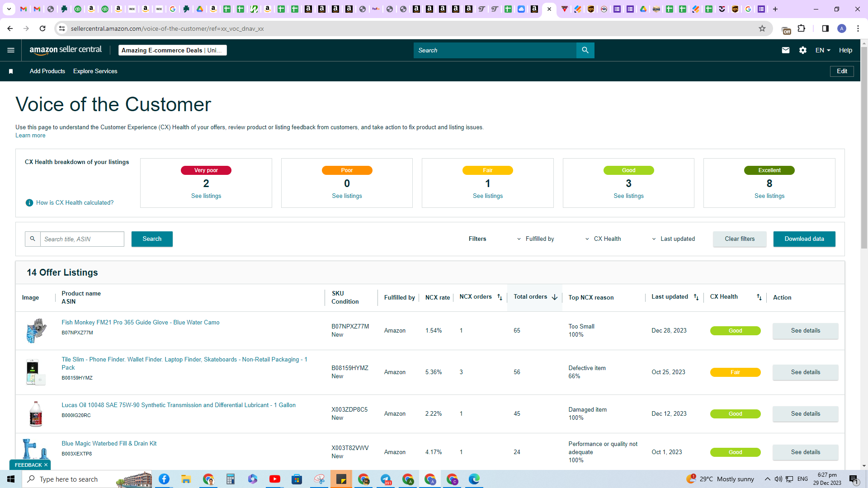Image resolution: width=868 pixels, height=488 pixels.
Task: Open YouTube from the taskbar
Action: (x=275, y=479)
